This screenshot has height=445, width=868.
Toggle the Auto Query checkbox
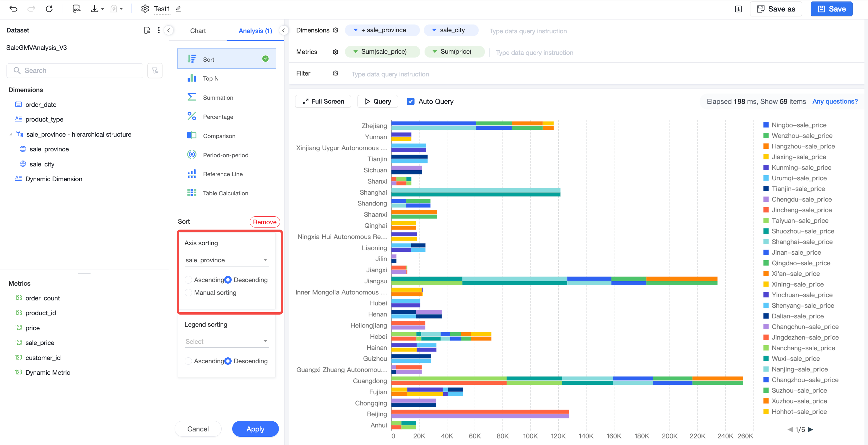pos(410,101)
